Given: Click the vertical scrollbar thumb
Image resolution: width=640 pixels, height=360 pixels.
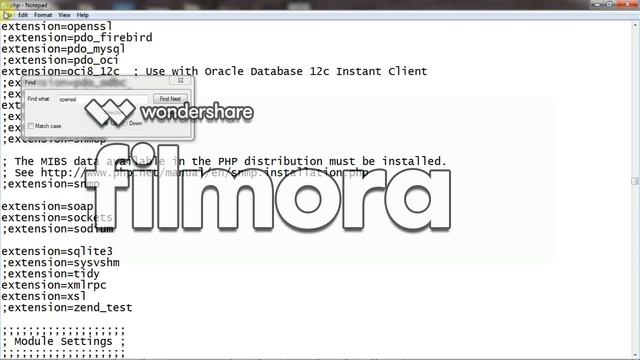Looking at the screenshot, I should coord(635,181).
